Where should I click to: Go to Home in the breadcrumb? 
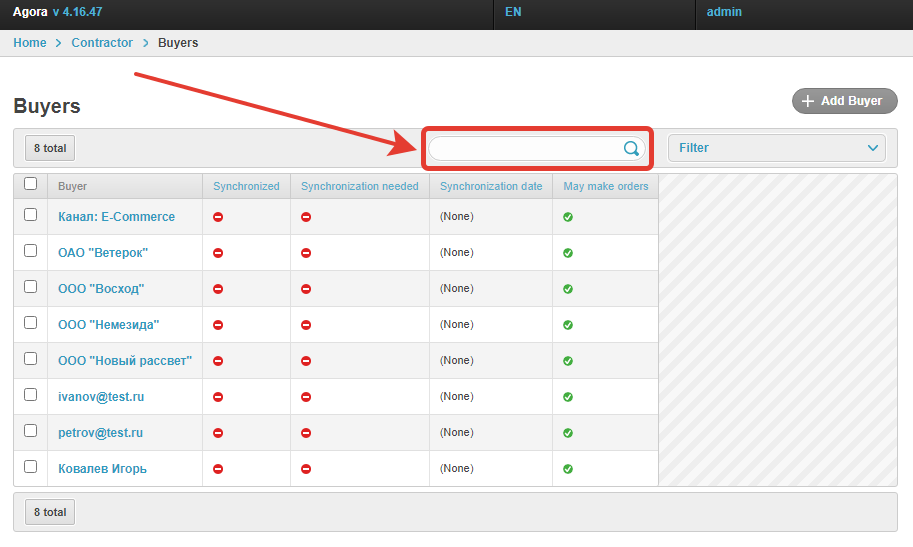[30, 43]
